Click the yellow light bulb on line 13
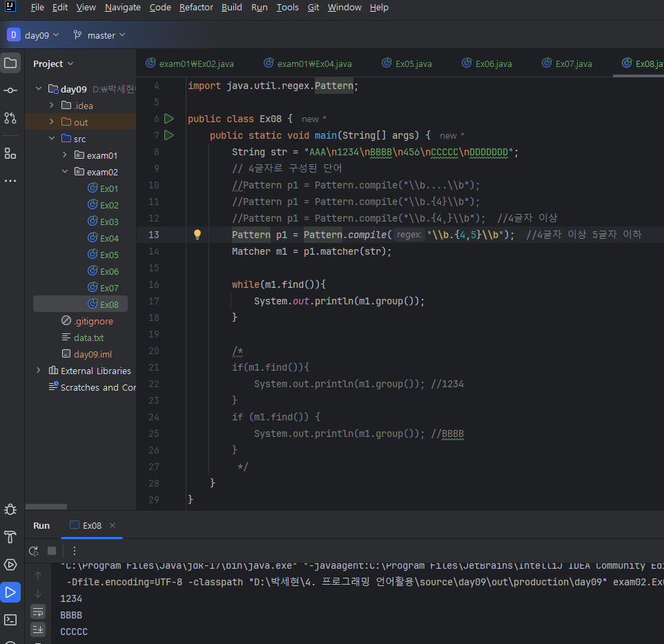This screenshot has height=644, width=664. point(197,235)
